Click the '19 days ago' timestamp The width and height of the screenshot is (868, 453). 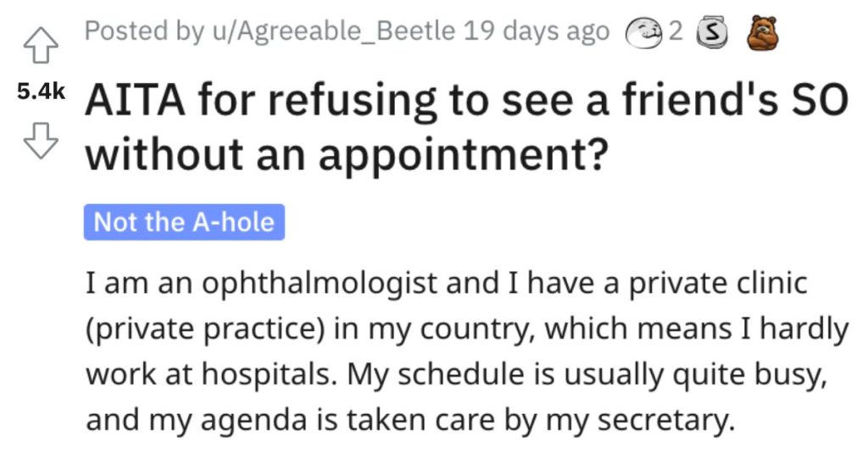click(x=537, y=31)
